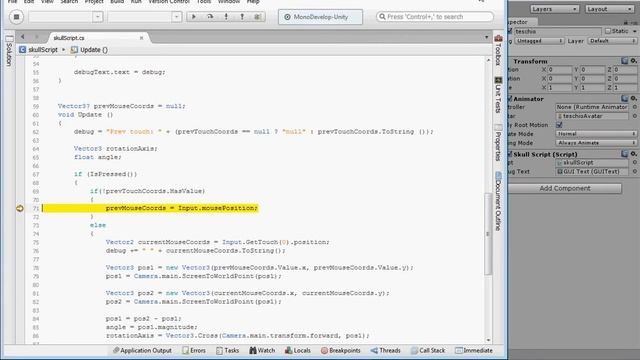This screenshot has width=640, height=360.
Task: Open Update Mode Normal dropdown
Action: 596,134
